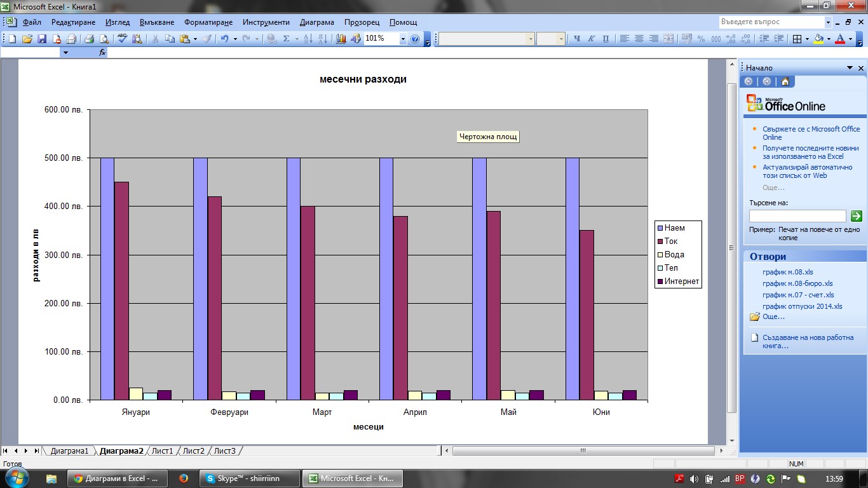Center text alignment
The height and width of the screenshot is (488, 868).
[639, 39]
